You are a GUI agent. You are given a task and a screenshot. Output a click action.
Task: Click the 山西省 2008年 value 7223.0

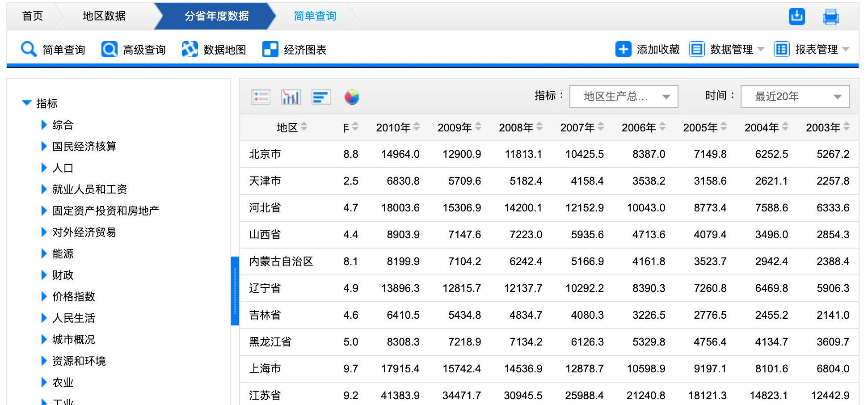point(526,235)
